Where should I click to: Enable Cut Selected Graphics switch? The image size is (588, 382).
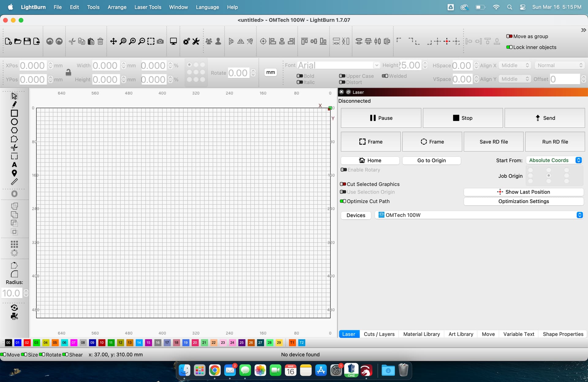(343, 184)
